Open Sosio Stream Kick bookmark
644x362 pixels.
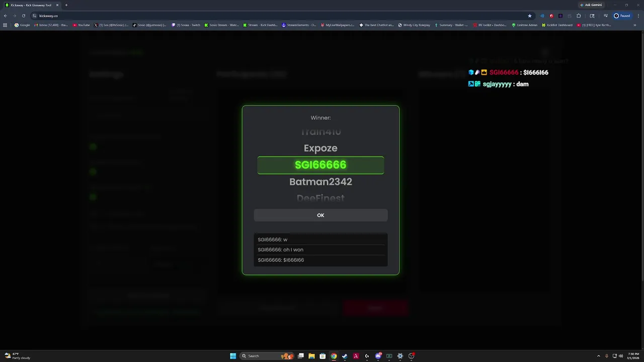pyautogui.click(x=221, y=25)
